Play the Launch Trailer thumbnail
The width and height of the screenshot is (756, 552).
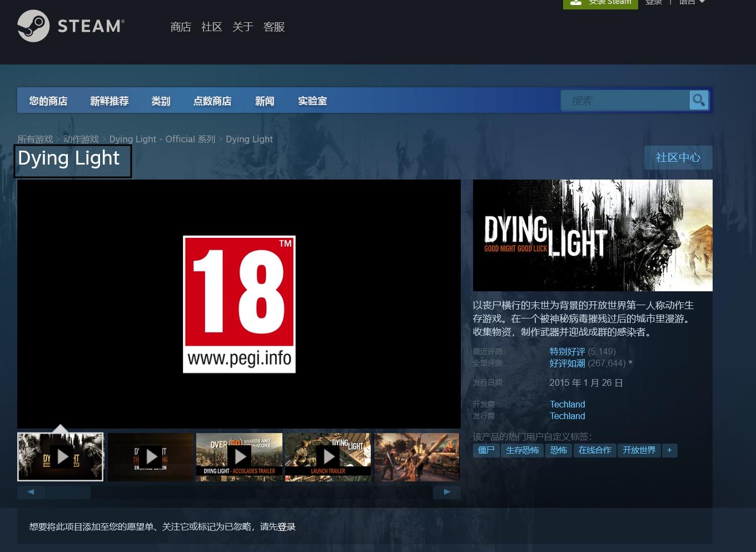tap(328, 457)
